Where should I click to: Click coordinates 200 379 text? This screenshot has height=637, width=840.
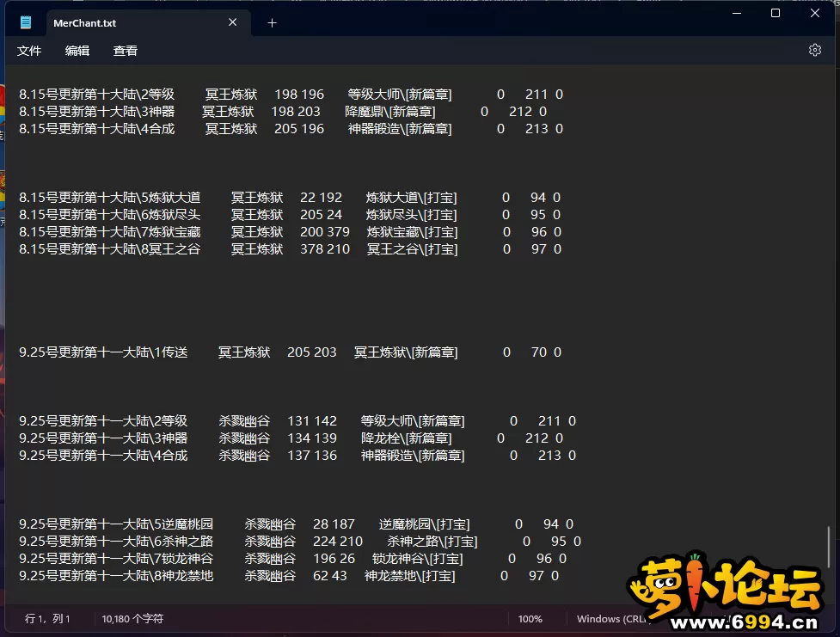[325, 232]
